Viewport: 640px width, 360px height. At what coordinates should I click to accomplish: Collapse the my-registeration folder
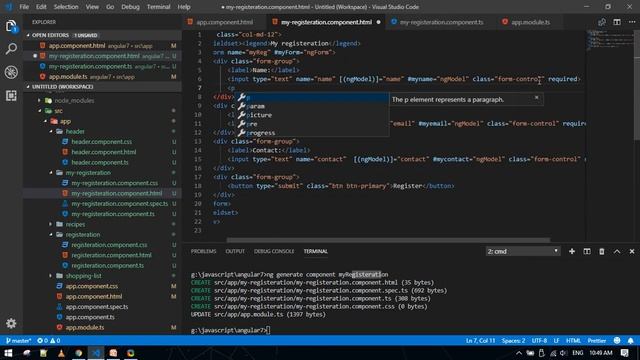pyautogui.click(x=51, y=173)
